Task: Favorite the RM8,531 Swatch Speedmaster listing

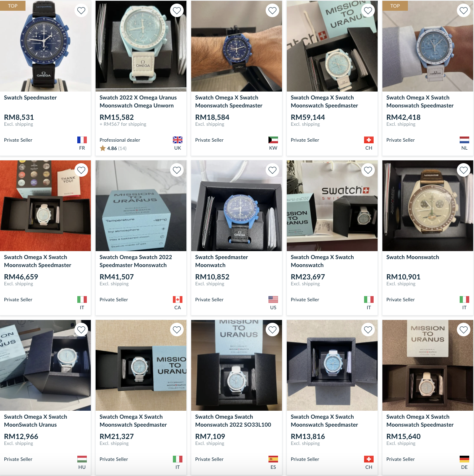Action: (81, 11)
